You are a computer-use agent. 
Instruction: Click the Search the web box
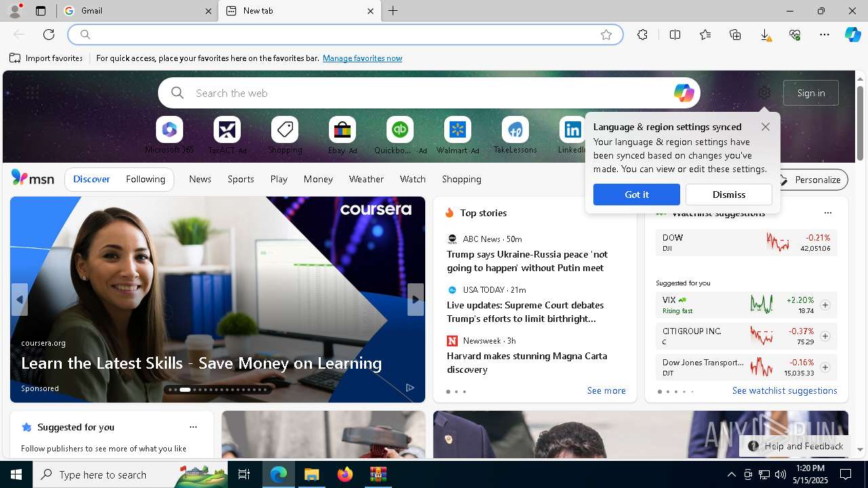[x=429, y=93]
